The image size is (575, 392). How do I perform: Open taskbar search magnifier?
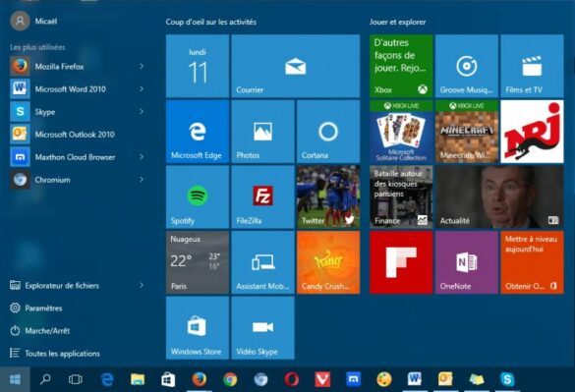[x=45, y=379]
